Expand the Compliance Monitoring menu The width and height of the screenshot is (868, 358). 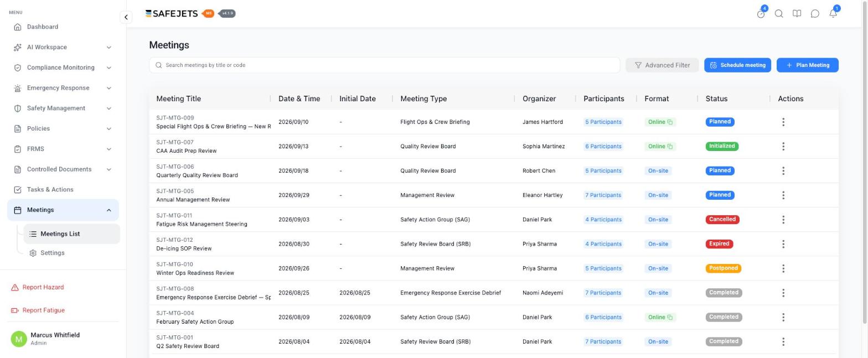(63, 68)
